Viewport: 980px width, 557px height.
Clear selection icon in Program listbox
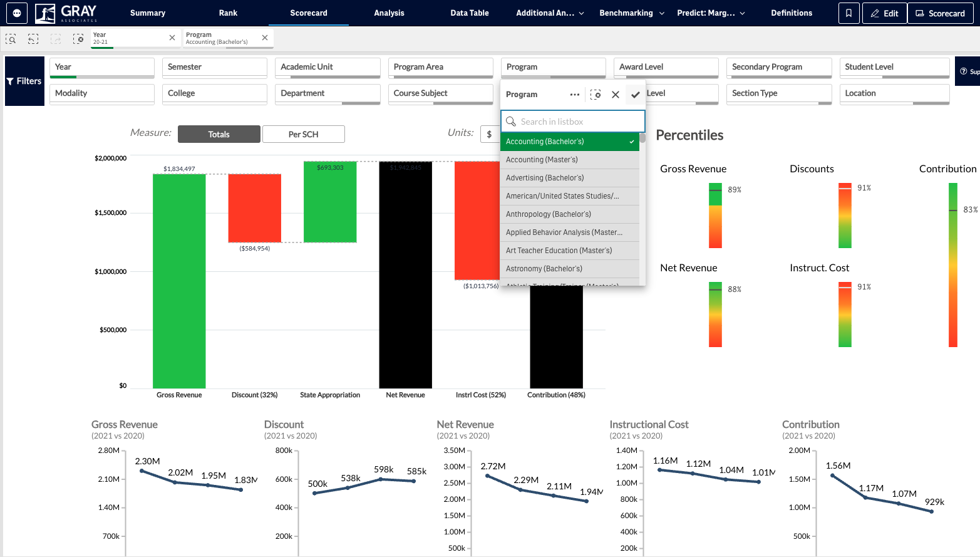[x=596, y=95]
